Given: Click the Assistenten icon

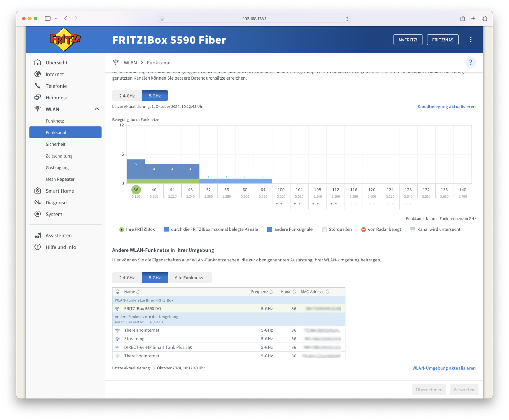Looking at the screenshot, I should coord(38,235).
